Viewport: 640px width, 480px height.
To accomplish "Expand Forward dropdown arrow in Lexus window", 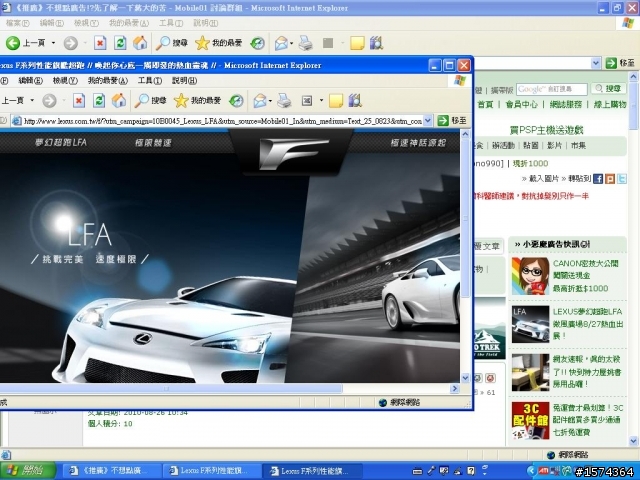I will pos(64,100).
